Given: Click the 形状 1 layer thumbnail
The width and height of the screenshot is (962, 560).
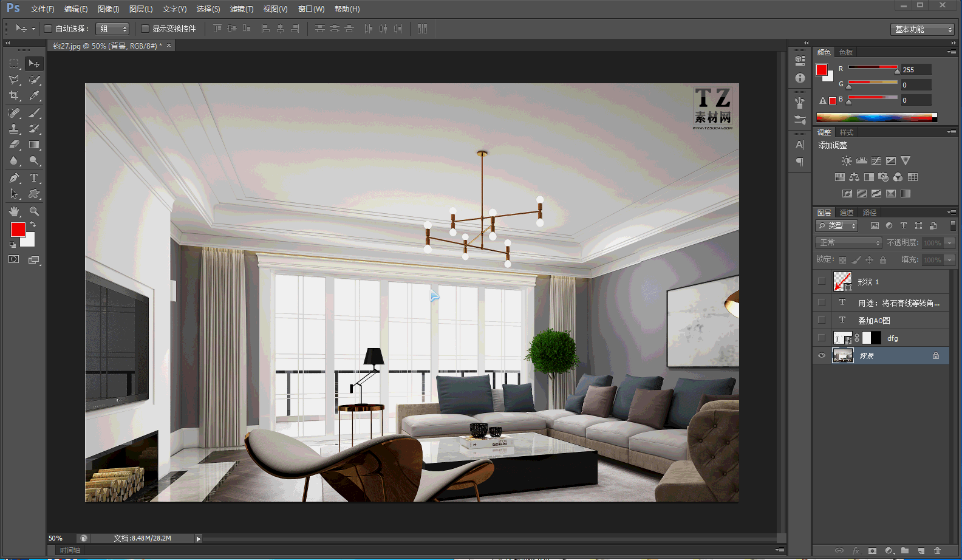Looking at the screenshot, I should [x=842, y=281].
